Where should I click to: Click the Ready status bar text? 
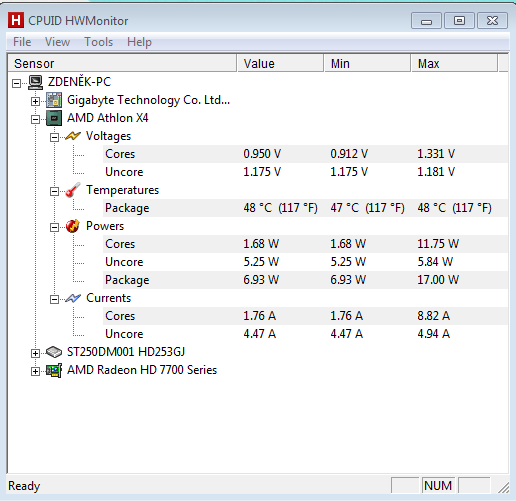pos(24,486)
